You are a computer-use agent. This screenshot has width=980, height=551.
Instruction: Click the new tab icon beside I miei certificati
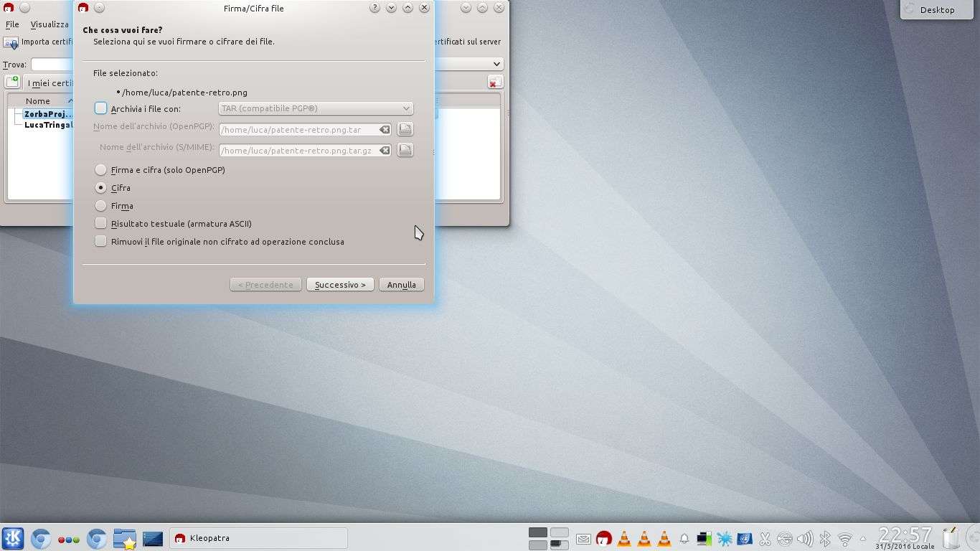tap(12, 83)
